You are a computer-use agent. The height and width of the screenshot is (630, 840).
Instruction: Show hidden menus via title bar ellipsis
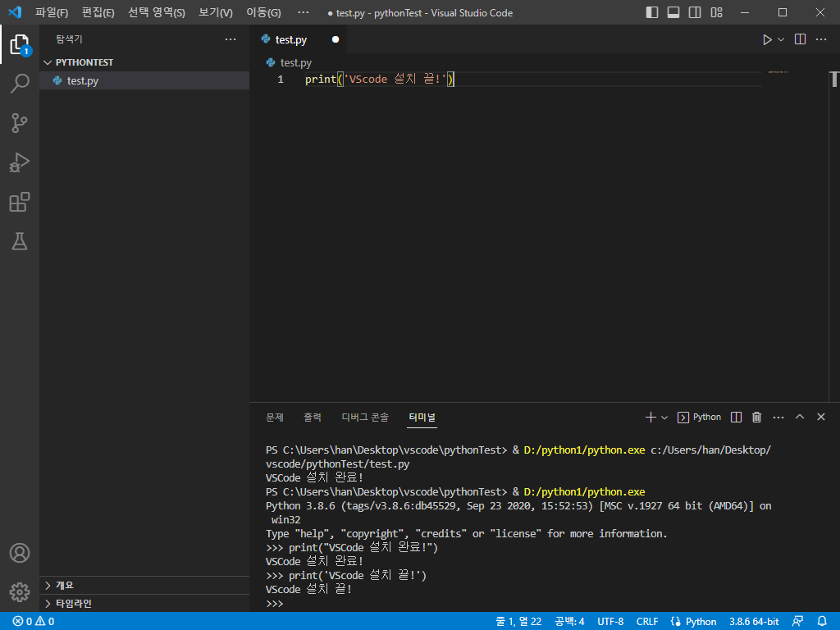click(x=304, y=12)
